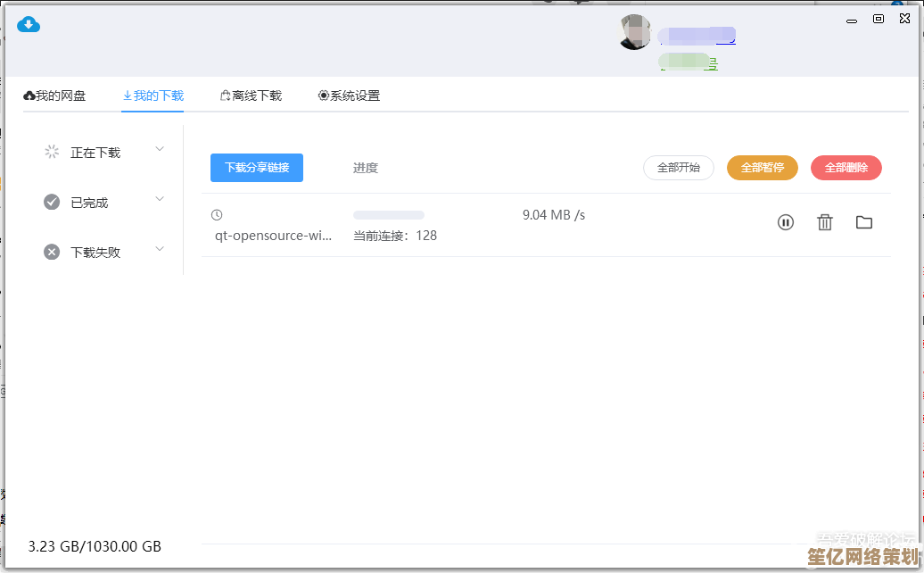Click the checkmark icon beside 已完成

(52, 202)
